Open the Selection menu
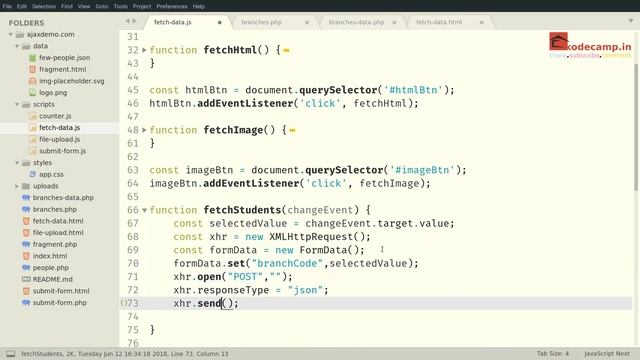Image resolution: width=640 pixels, height=360 pixels. click(x=44, y=6)
